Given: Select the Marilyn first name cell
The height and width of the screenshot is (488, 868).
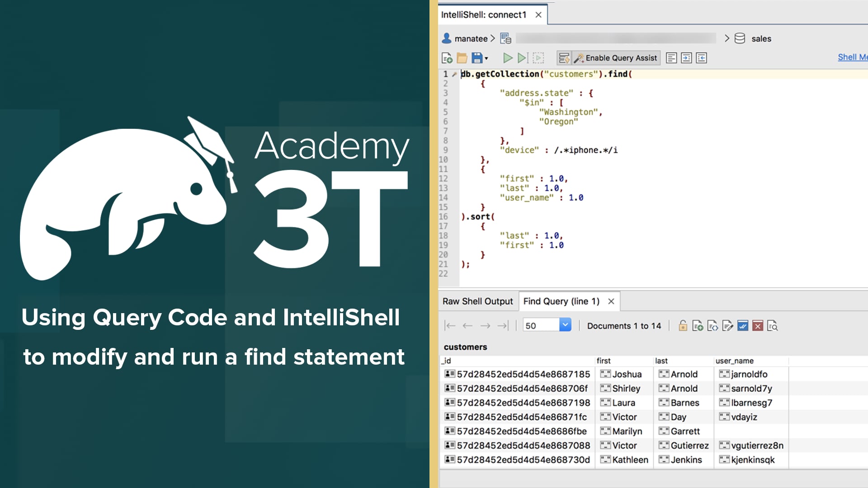Looking at the screenshot, I should (x=624, y=431).
